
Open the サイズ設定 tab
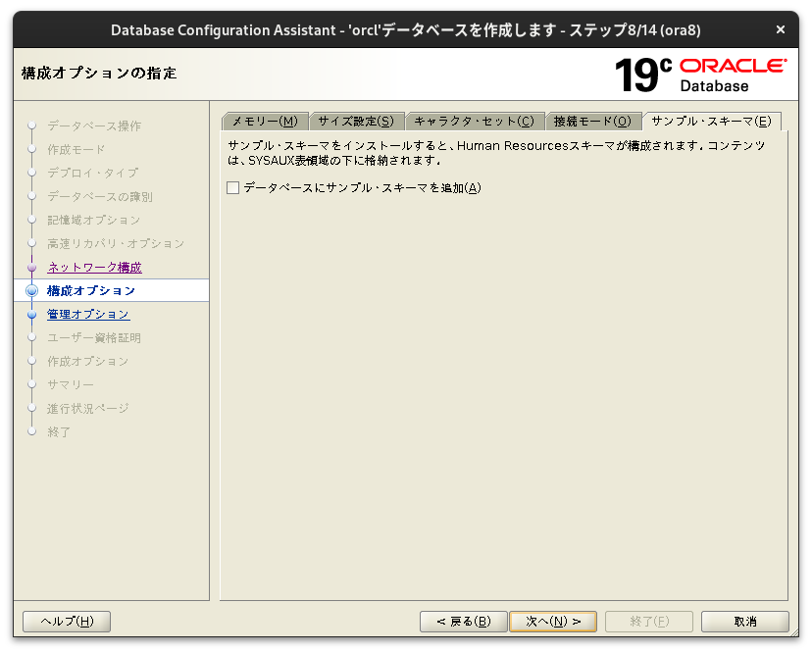357,120
